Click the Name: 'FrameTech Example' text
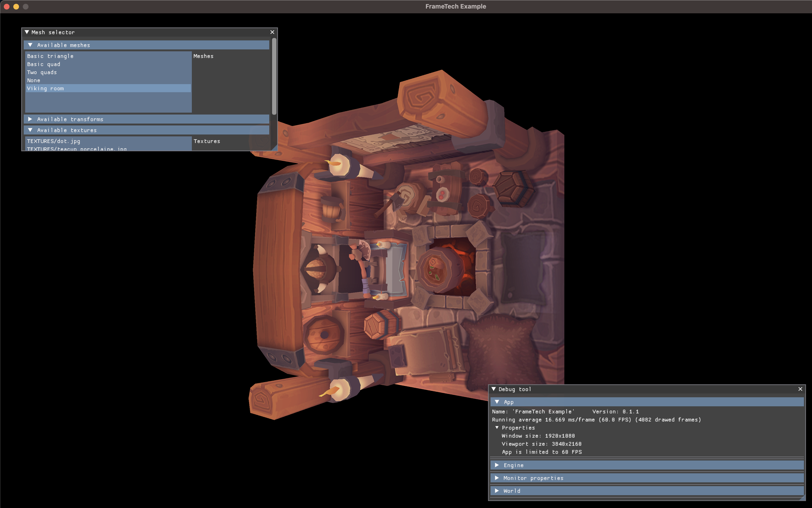This screenshot has width=812, height=508. click(533, 412)
